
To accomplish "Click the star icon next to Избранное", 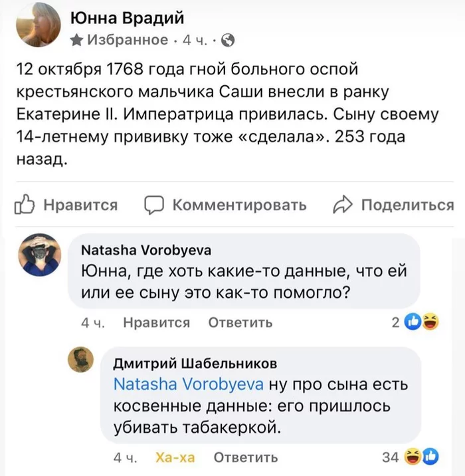I will [x=76, y=41].
